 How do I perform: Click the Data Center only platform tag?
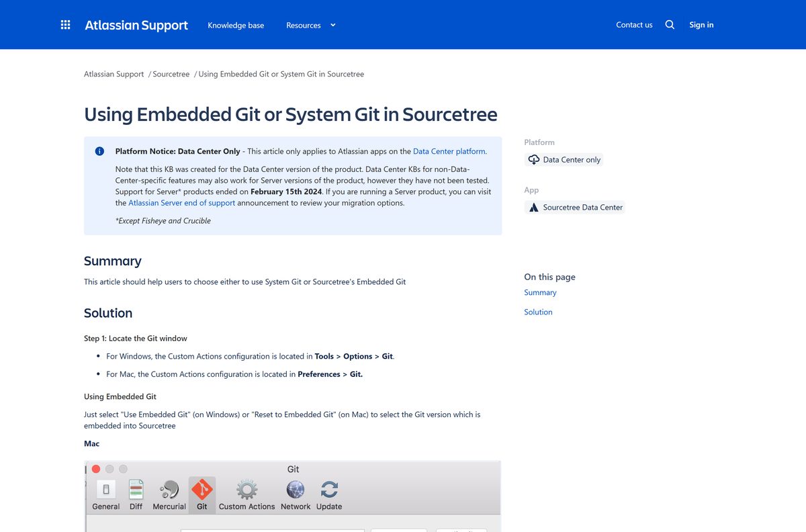564,160
